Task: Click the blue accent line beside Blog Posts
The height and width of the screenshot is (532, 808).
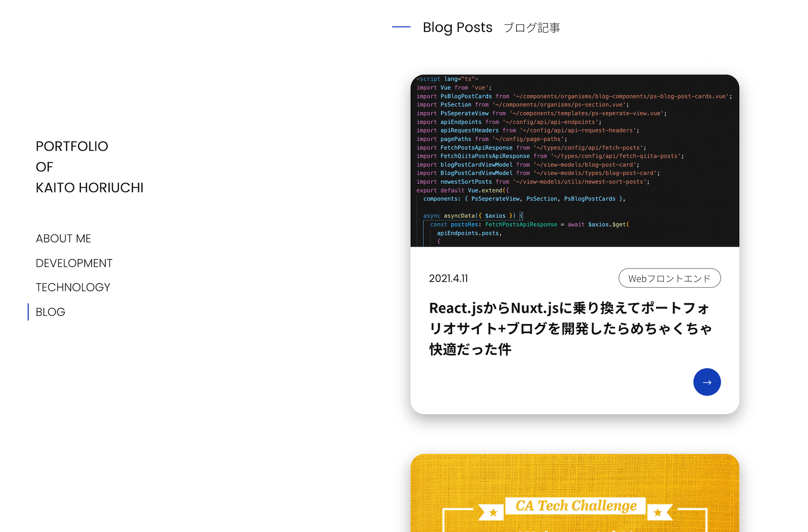Action: click(x=401, y=27)
